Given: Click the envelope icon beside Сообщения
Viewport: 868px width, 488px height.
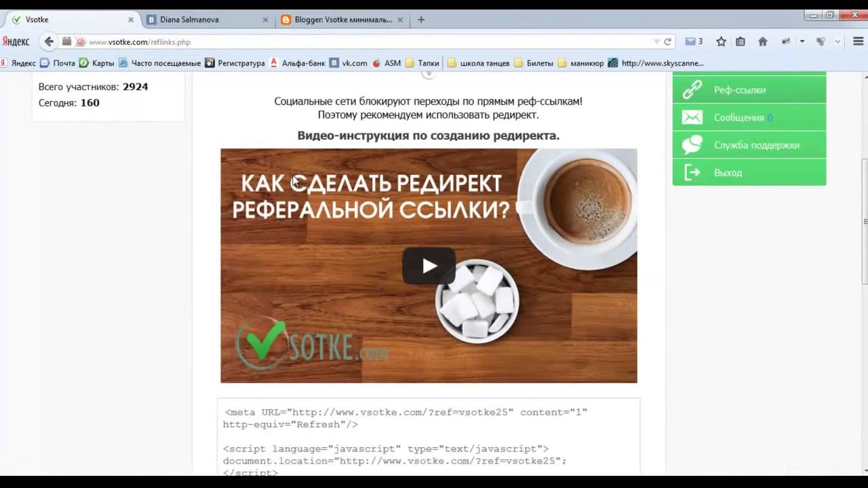Looking at the screenshot, I should point(692,117).
